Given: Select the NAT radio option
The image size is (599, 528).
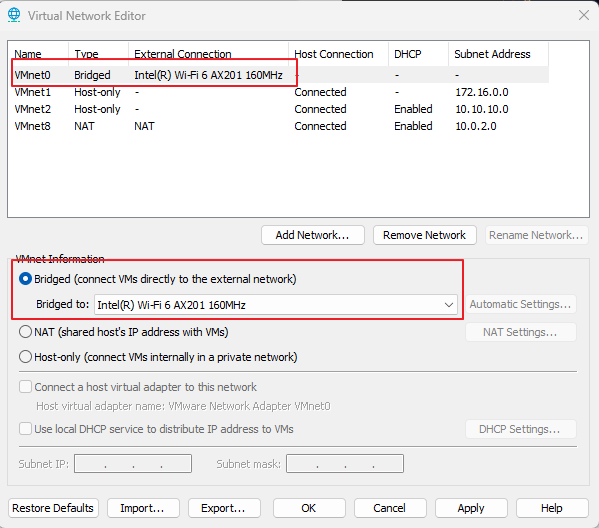Looking at the screenshot, I should tap(25, 332).
